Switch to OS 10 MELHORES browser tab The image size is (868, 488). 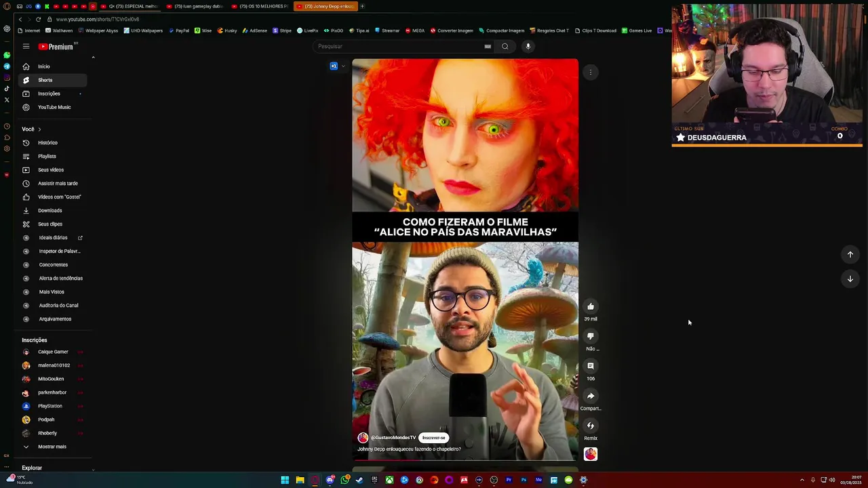[260, 6]
